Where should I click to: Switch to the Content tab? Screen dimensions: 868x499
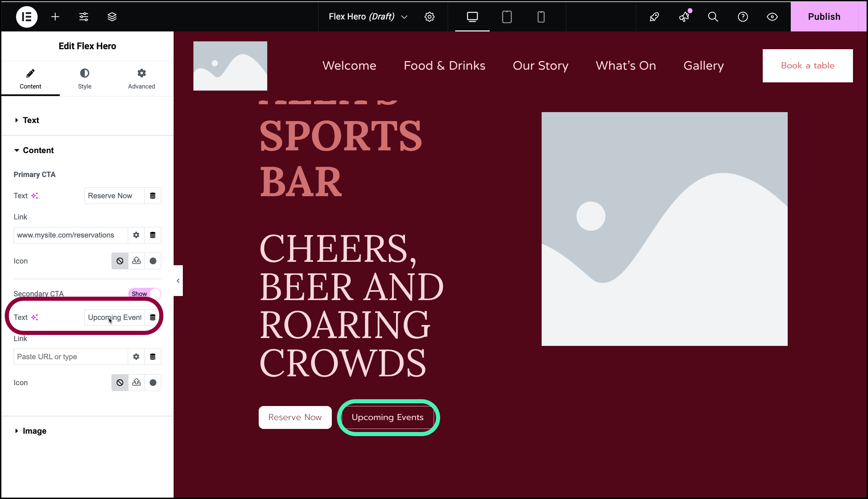(30, 79)
